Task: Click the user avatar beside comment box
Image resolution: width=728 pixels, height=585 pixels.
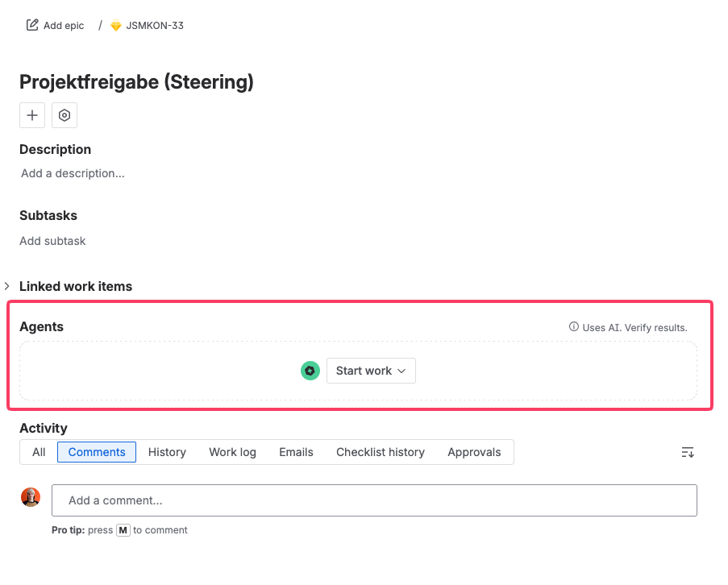Action: coord(31,497)
